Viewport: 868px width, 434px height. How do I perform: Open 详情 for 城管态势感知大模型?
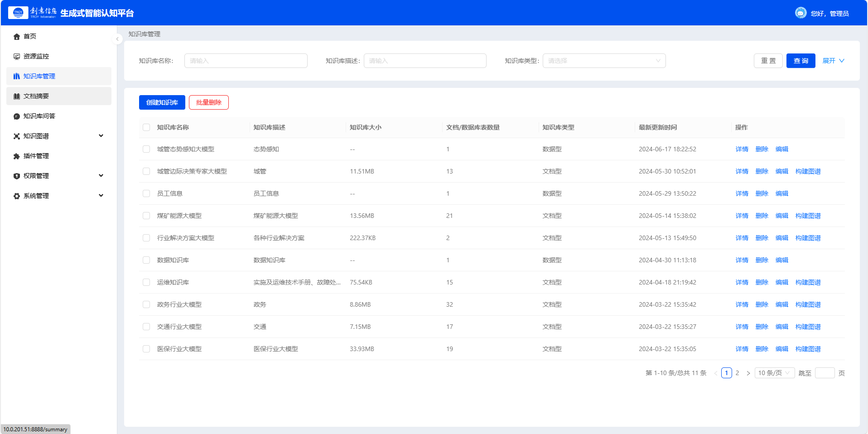tap(742, 149)
